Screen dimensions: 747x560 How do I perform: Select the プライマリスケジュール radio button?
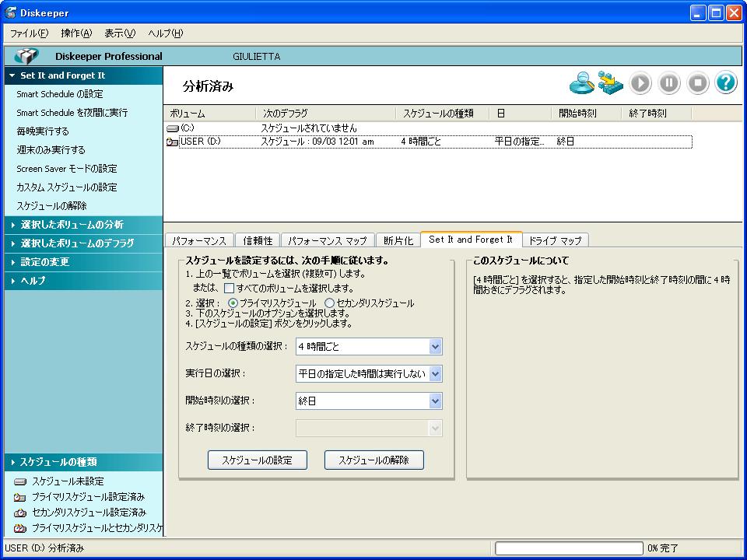pyautogui.click(x=233, y=303)
